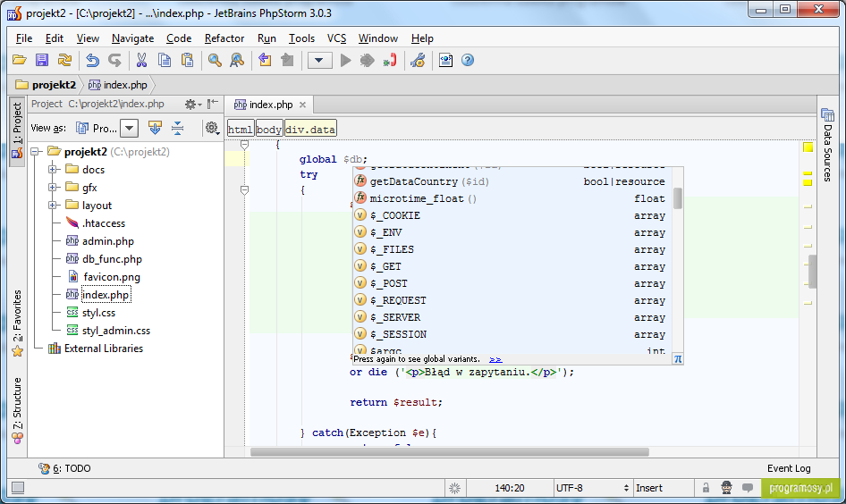Open the Navigate menu

[x=132, y=38]
